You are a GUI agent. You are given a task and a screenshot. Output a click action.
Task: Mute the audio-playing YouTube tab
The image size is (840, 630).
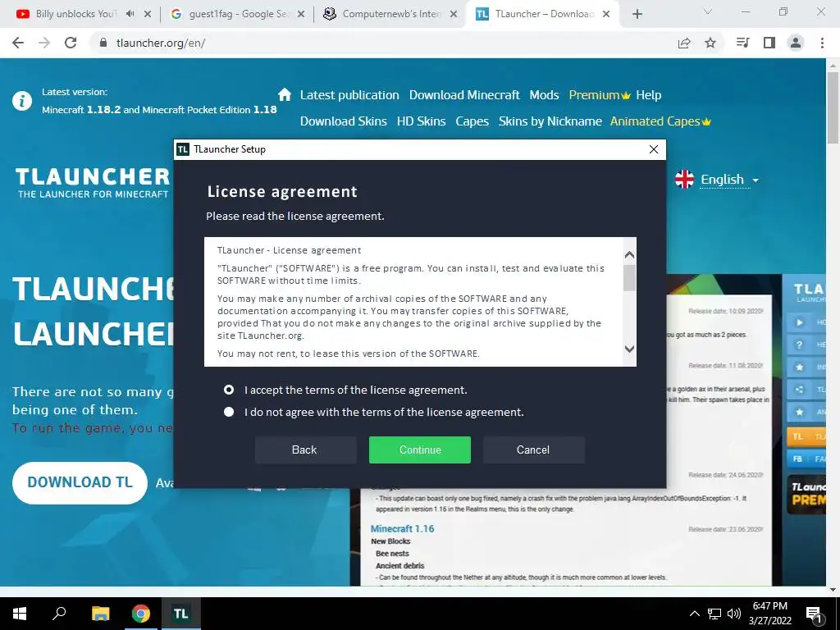[130, 14]
